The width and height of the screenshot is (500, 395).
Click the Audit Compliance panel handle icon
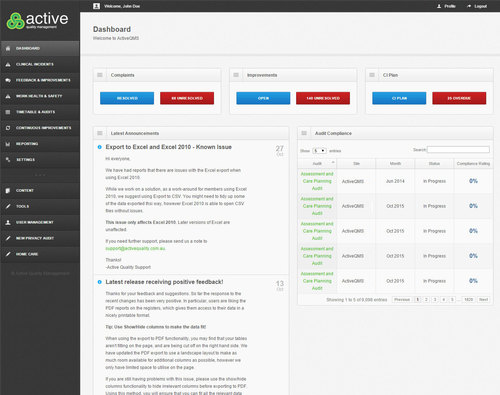click(x=304, y=133)
